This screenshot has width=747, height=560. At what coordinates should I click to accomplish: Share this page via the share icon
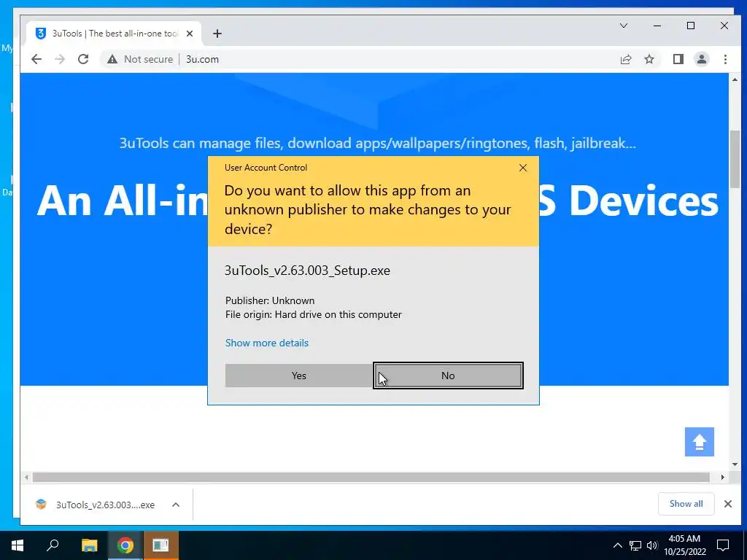pos(625,59)
